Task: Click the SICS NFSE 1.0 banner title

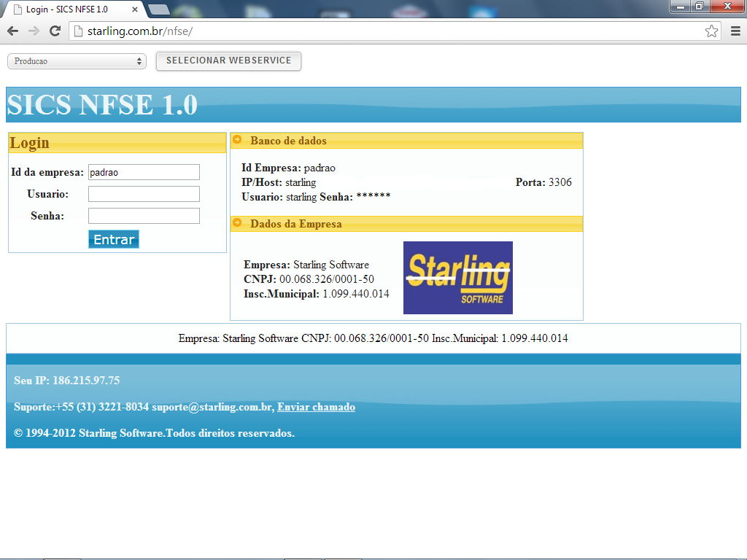Action: coord(102,105)
